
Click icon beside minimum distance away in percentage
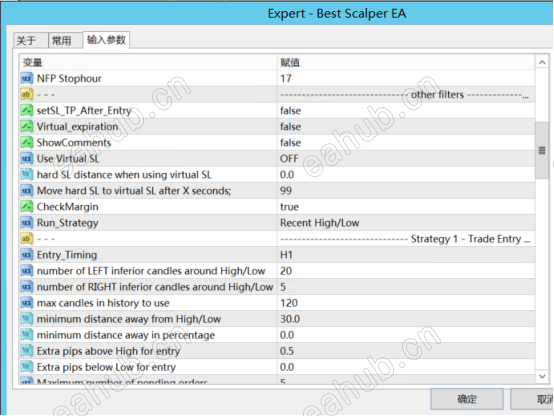27,335
